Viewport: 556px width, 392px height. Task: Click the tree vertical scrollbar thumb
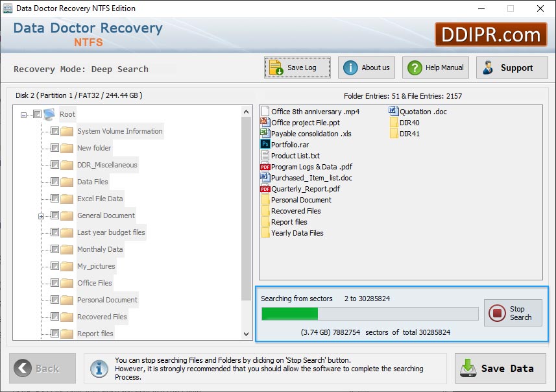pyautogui.click(x=246, y=208)
